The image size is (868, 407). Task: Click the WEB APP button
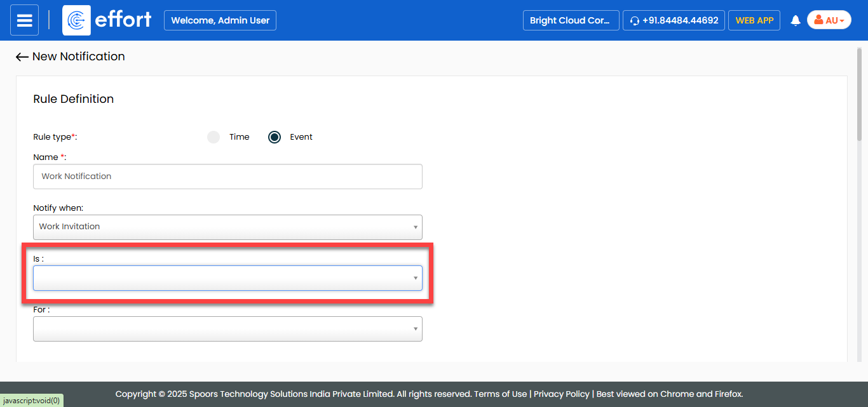point(754,20)
